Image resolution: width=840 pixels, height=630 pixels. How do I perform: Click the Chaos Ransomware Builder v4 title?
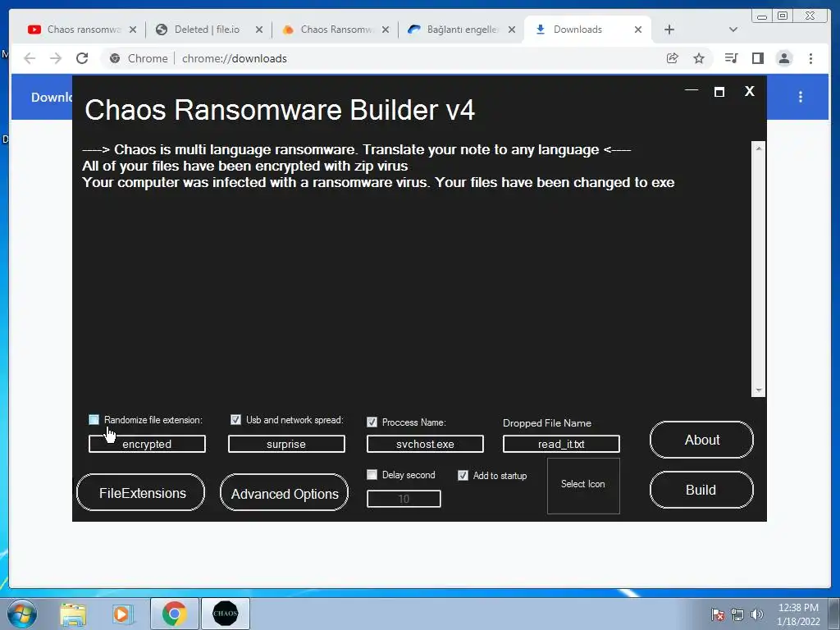point(280,110)
